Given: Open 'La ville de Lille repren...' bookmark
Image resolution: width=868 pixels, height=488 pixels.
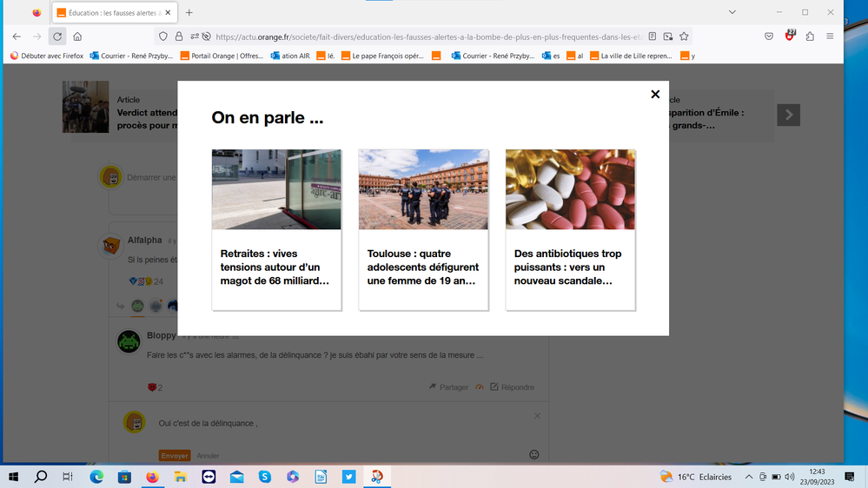Looking at the screenshot, I should click(x=631, y=56).
